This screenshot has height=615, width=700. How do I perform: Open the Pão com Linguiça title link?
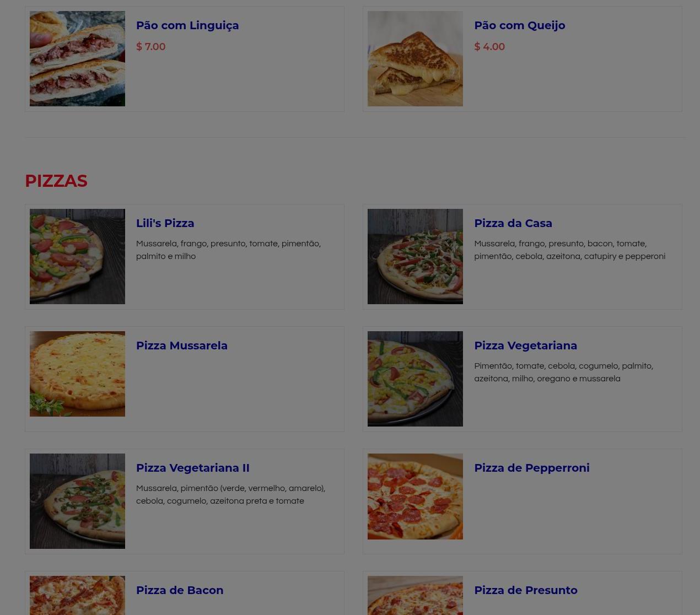click(x=187, y=25)
